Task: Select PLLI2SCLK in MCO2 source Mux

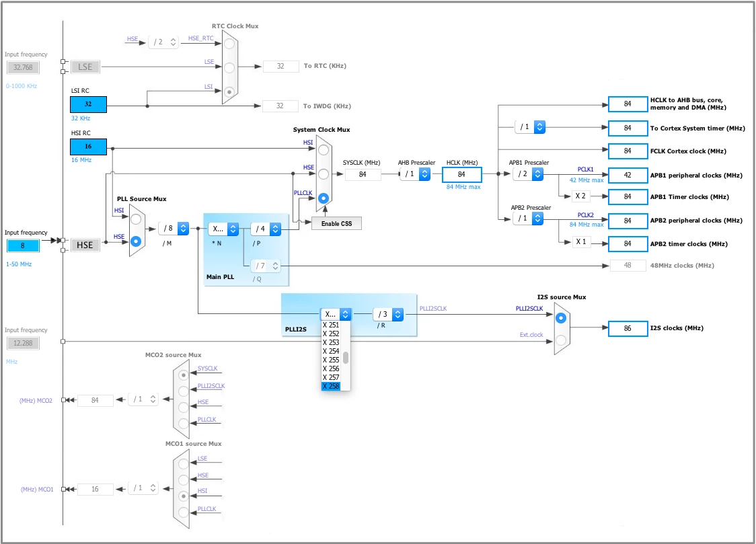Action: tap(183, 391)
